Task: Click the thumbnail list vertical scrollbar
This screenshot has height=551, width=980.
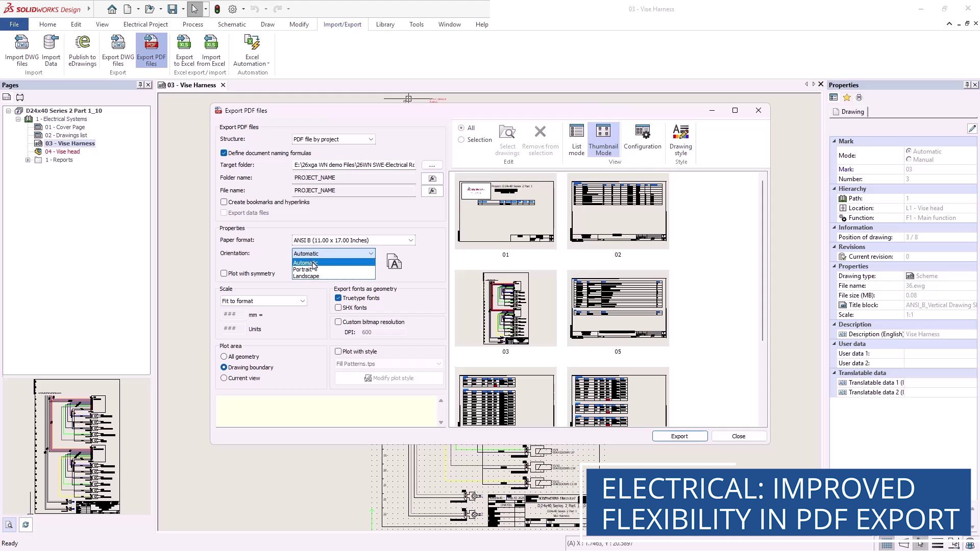Action: pyautogui.click(x=763, y=260)
